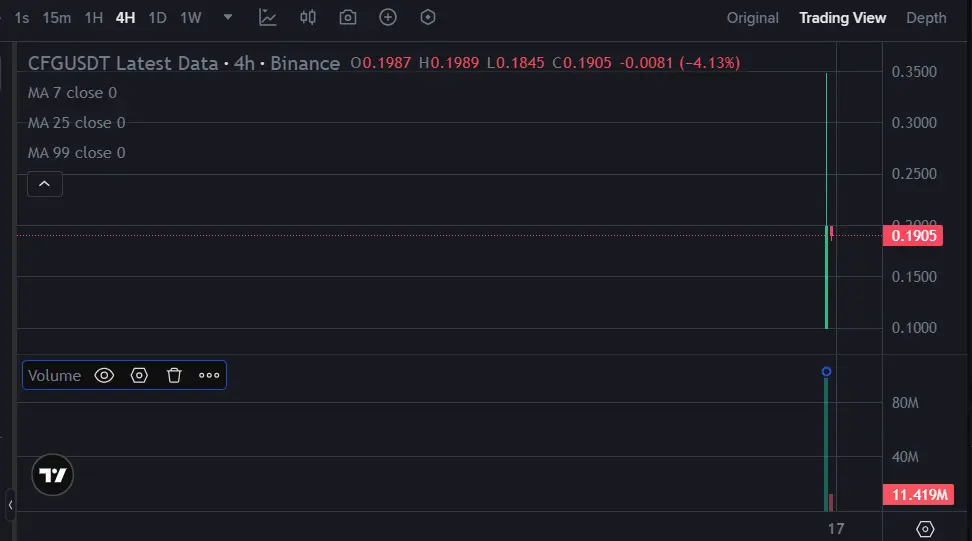972x541 pixels.
Task: Select the 1W interval
Action: (191, 18)
